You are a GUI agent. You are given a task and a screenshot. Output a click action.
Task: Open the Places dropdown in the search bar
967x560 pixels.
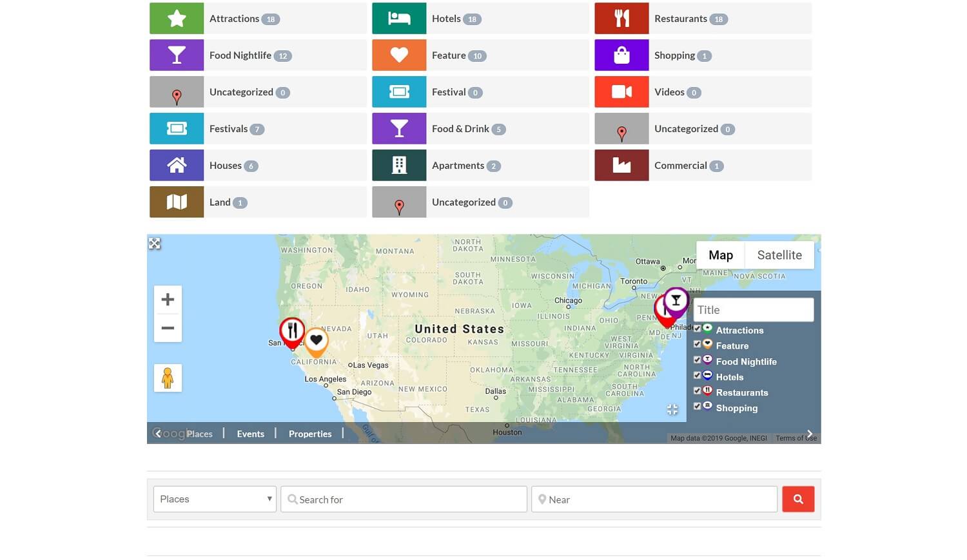[215, 498]
